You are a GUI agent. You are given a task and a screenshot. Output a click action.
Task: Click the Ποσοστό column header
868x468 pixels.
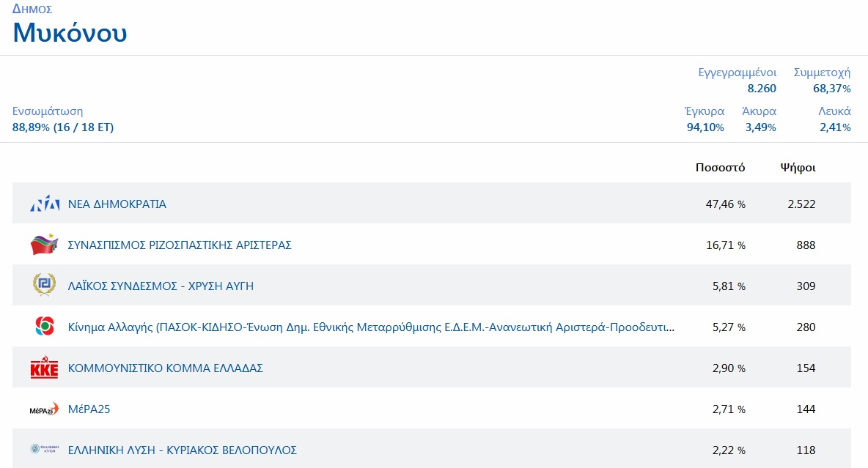[720, 168]
